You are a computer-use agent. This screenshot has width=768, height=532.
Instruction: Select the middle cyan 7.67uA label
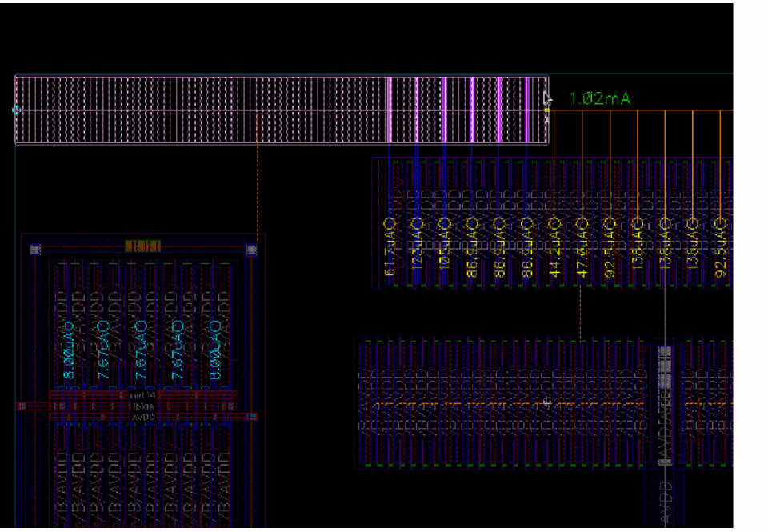(142, 350)
